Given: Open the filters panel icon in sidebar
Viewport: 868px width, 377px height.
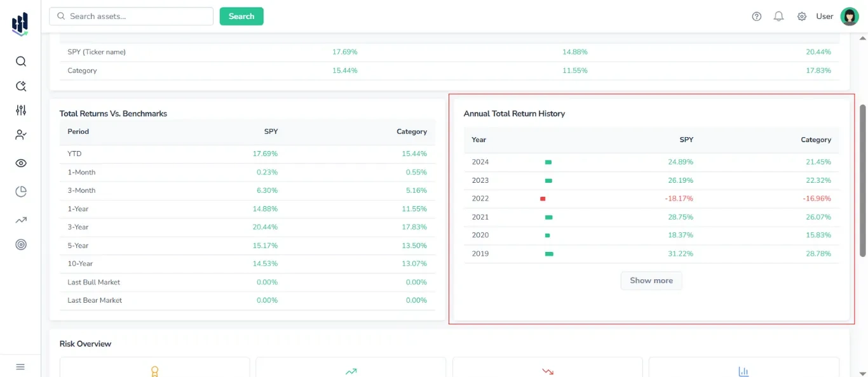Looking at the screenshot, I should [x=20, y=110].
